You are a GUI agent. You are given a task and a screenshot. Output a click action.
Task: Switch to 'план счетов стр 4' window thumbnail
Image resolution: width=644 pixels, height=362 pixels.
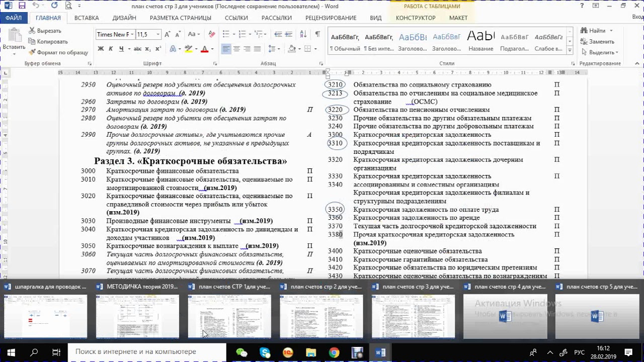505,311
